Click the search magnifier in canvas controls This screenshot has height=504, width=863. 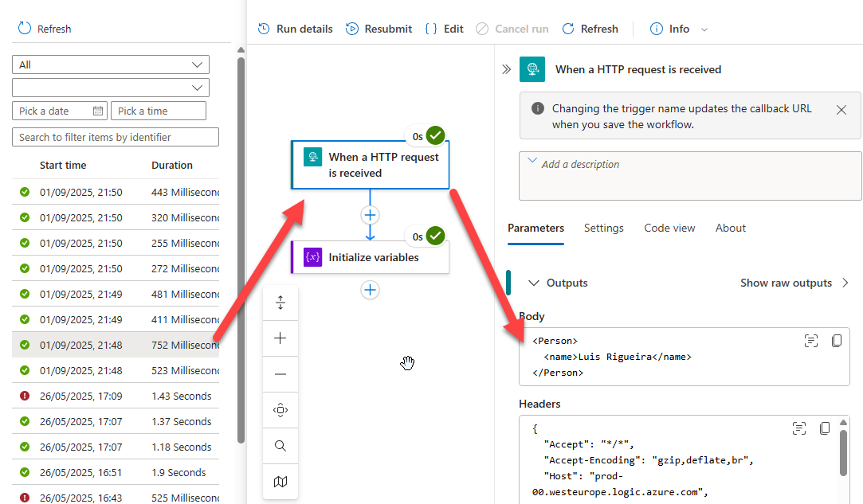click(280, 446)
